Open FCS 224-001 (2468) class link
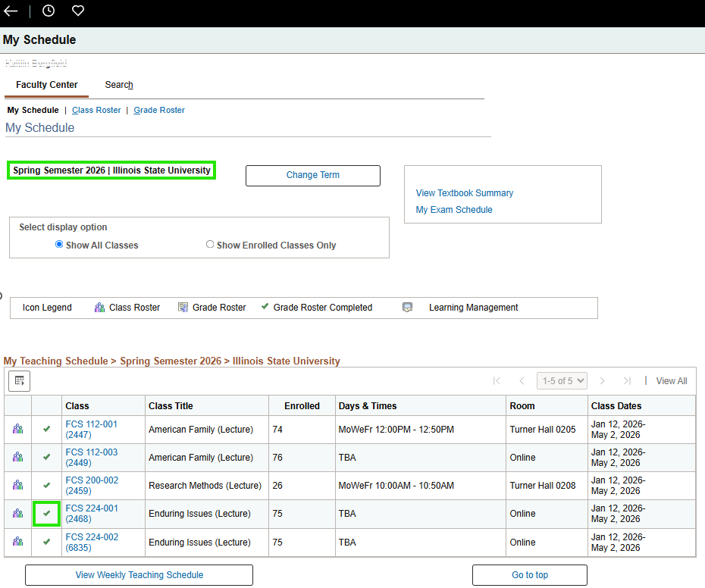The image size is (705, 588). [92, 514]
